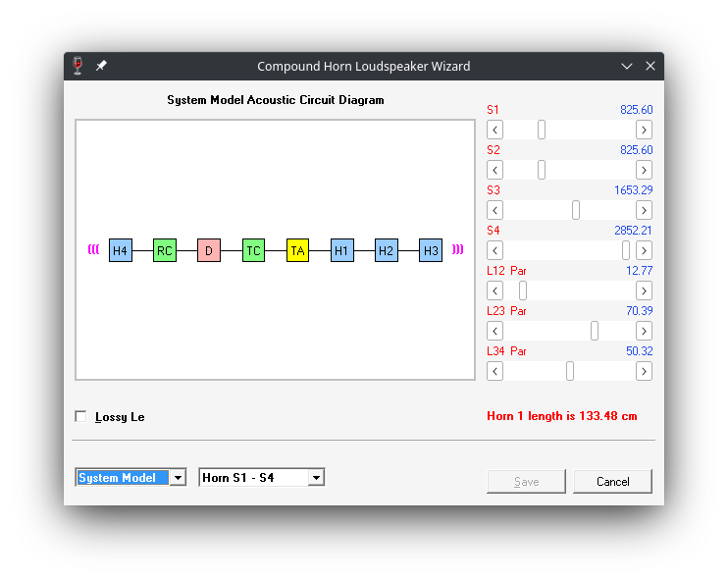Image resolution: width=728 pixels, height=581 pixels.
Task: Click the S1 value 825.60
Action: point(636,110)
